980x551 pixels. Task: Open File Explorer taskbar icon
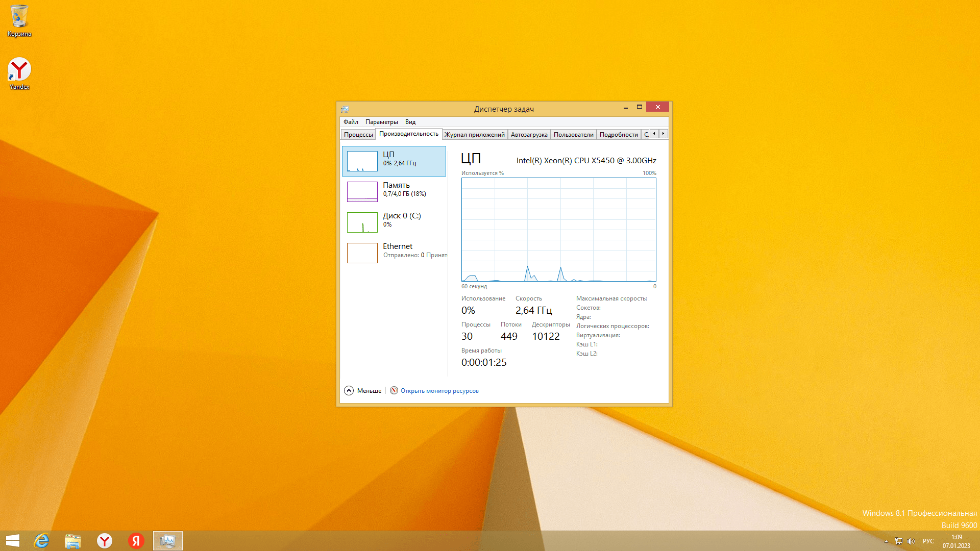pos(73,541)
